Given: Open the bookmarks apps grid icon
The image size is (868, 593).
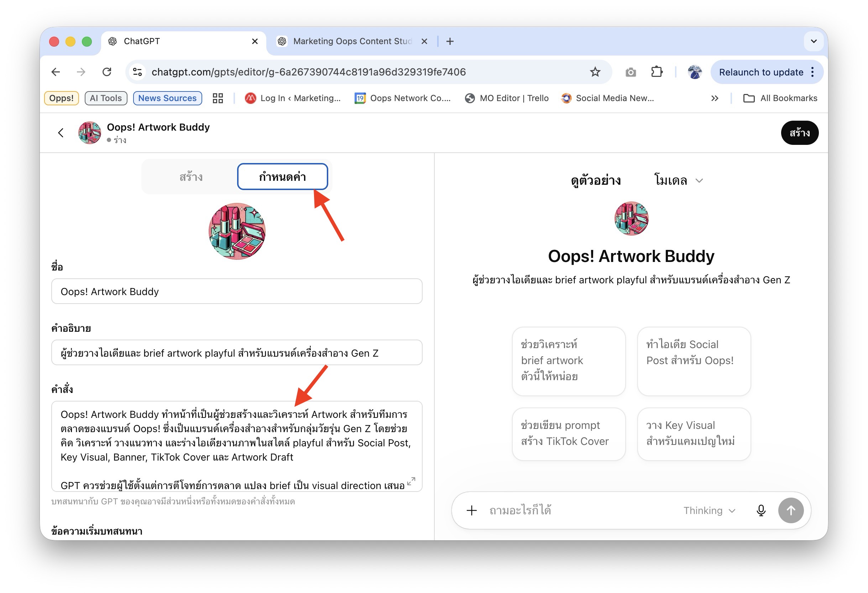Looking at the screenshot, I should pos(218,98).
